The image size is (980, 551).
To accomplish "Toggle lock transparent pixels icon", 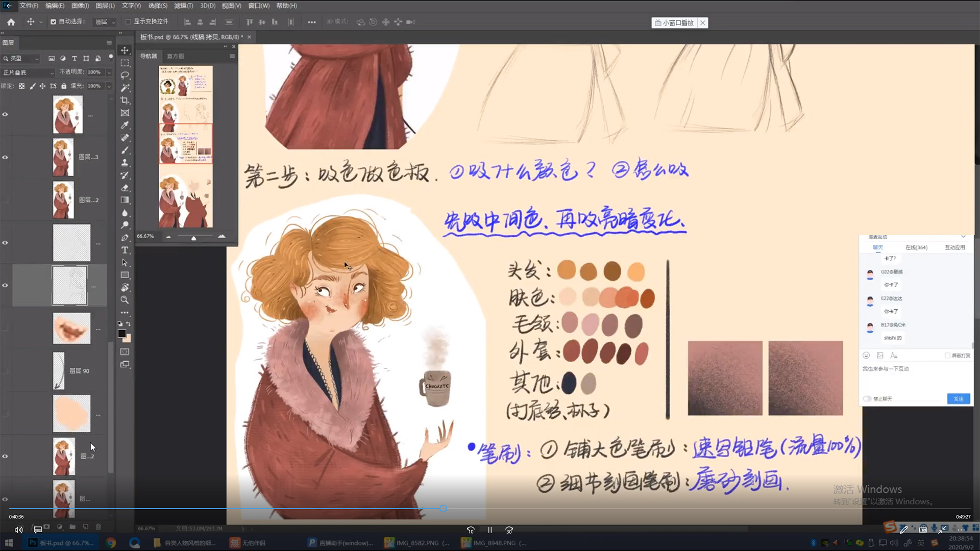I will tap(21, 86).
